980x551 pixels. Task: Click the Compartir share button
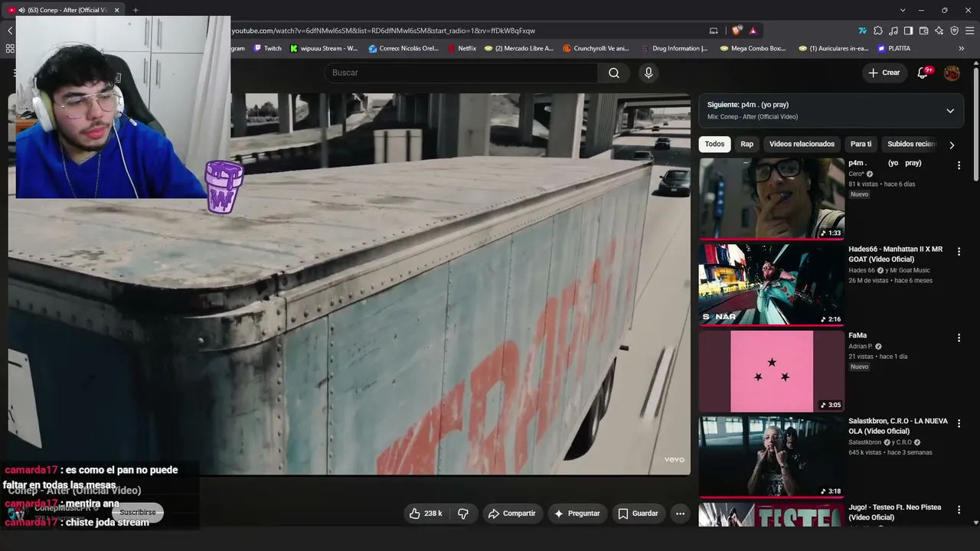click(x=511, y=514)
